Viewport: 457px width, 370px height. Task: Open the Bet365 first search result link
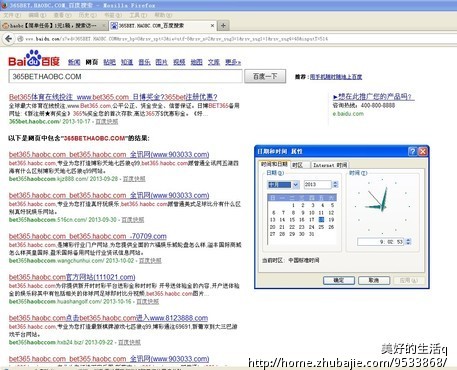(113, 97)
